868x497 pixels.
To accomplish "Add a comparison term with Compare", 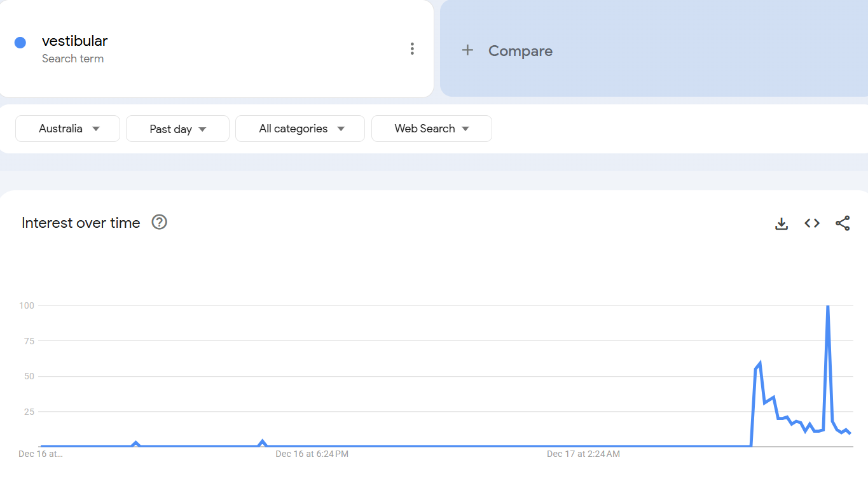I will [654, 48].
